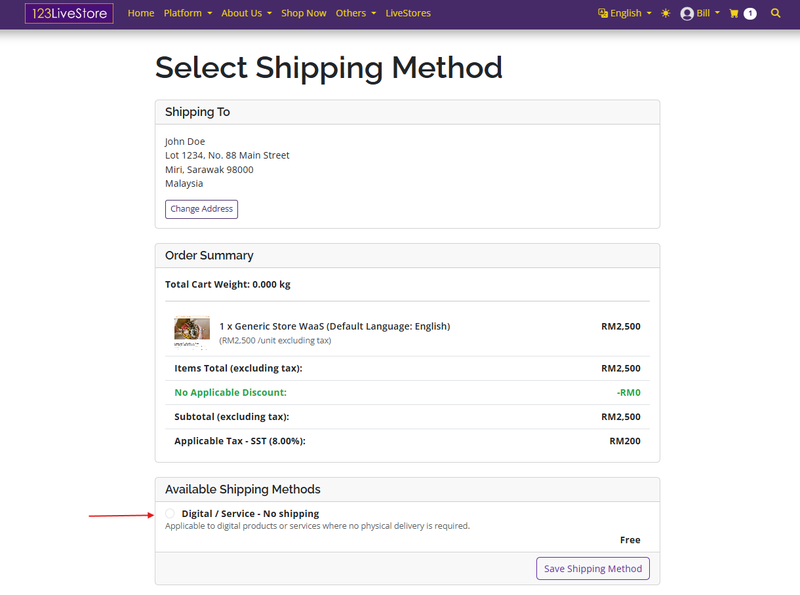Select Digital / Service - No shipping radio
The image size is (800, 595).
coord(170,514)
